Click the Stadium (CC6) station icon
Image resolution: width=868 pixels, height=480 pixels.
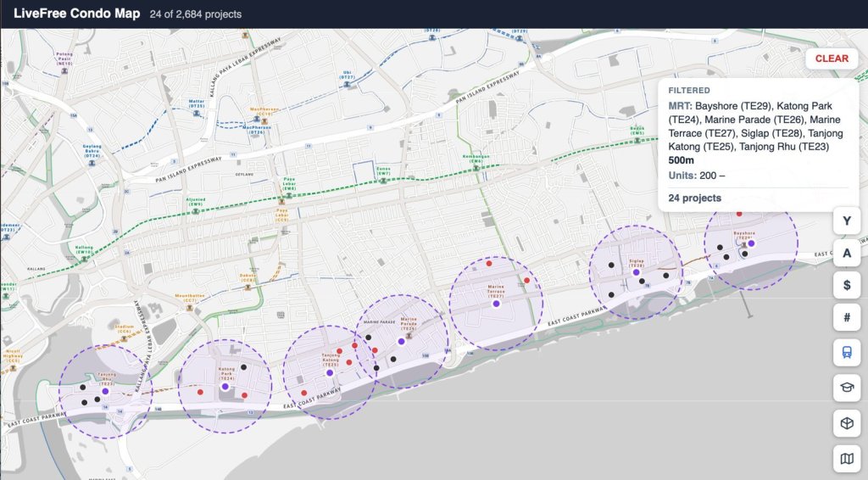pyautogui.click(x=124, y=338)
